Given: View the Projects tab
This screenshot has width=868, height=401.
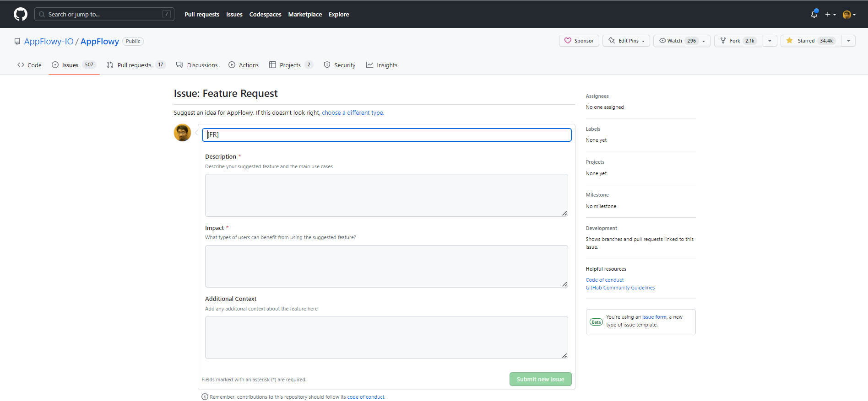Looking at the screenshot, I should (291, 65).
